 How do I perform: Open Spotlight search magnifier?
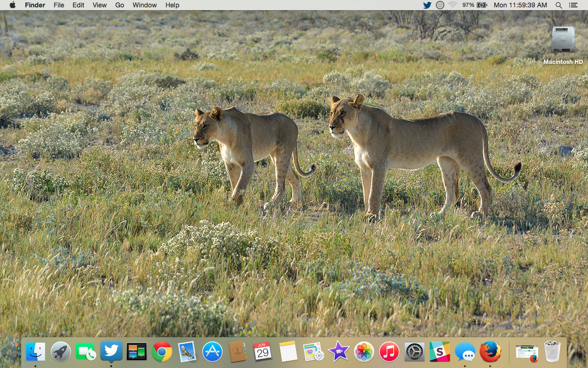[559, 5]
